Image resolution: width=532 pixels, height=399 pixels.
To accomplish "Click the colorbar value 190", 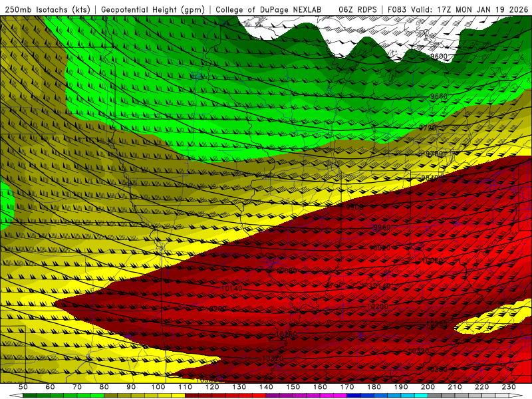I will [x=401, y=387].
